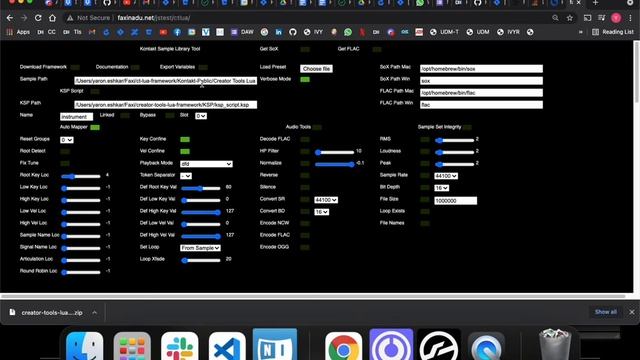Enable the Fix Tune checkbox
This screenshot has height=360, width=640.
(x=65, y=163)
